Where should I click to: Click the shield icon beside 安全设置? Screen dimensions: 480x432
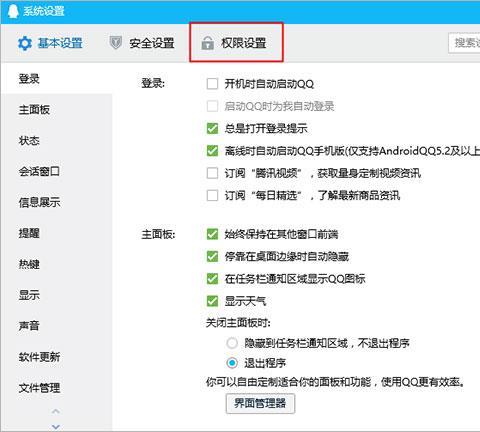click(116, 43)
